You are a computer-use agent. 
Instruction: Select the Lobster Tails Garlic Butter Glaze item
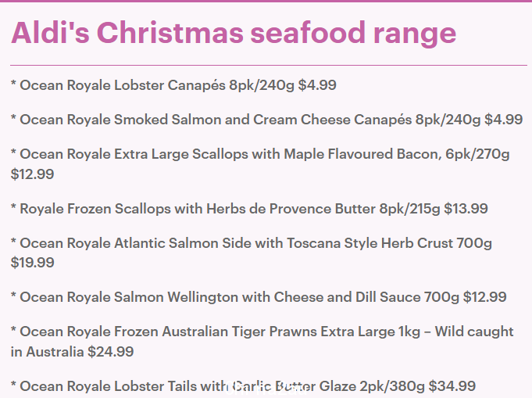click(243, 386)
